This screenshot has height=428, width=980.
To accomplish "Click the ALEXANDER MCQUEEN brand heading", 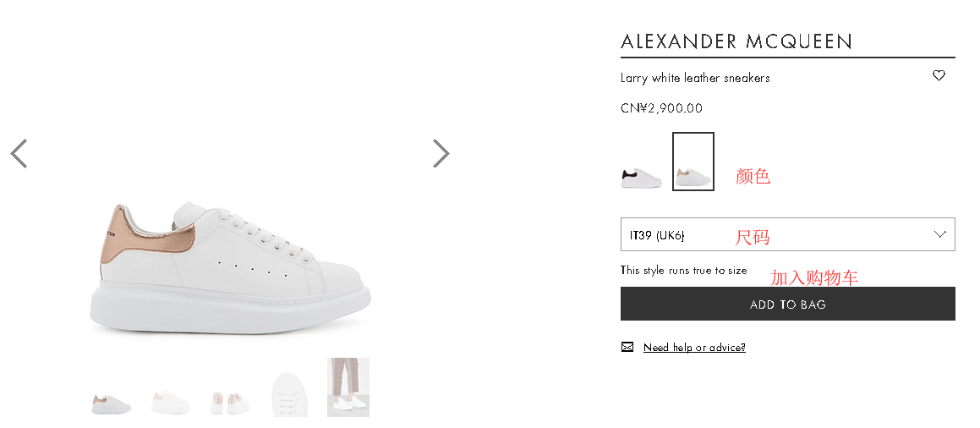I will pyautogui.click(x=736, y=41).
